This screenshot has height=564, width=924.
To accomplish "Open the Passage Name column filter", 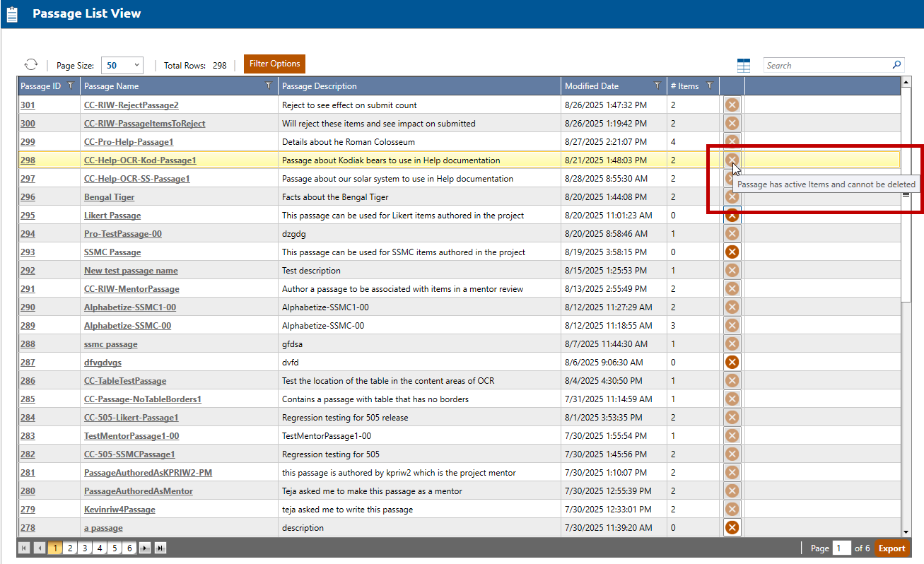I will coord(268,86).
